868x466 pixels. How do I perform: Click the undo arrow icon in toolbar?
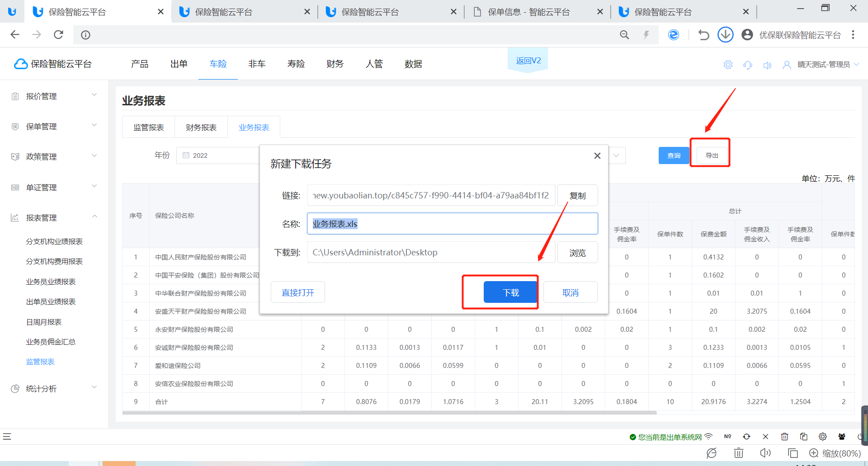(703, 35)
